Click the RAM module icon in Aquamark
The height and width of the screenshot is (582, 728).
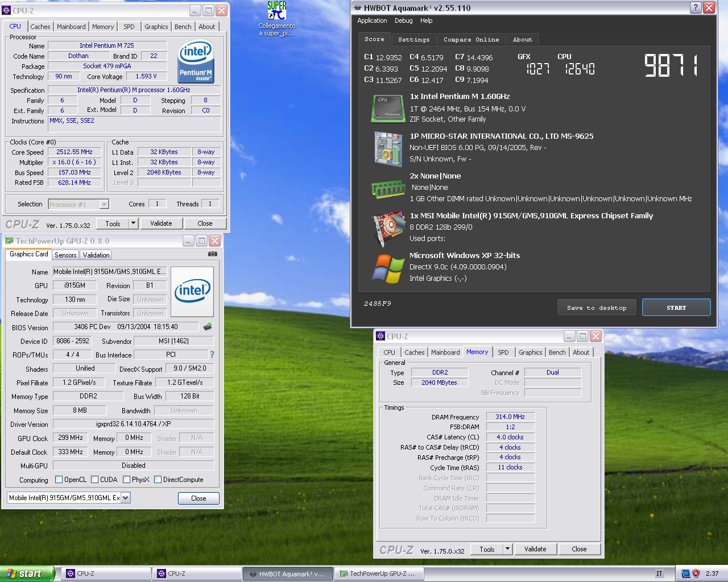coord(388,189)
